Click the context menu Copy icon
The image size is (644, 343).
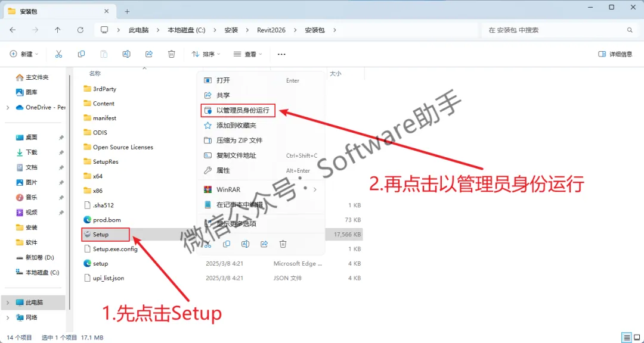tap(227, 244)
